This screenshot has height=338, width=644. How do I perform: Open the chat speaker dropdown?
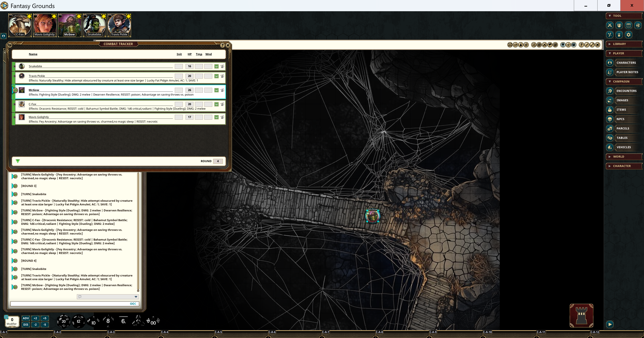pos(136,297)
